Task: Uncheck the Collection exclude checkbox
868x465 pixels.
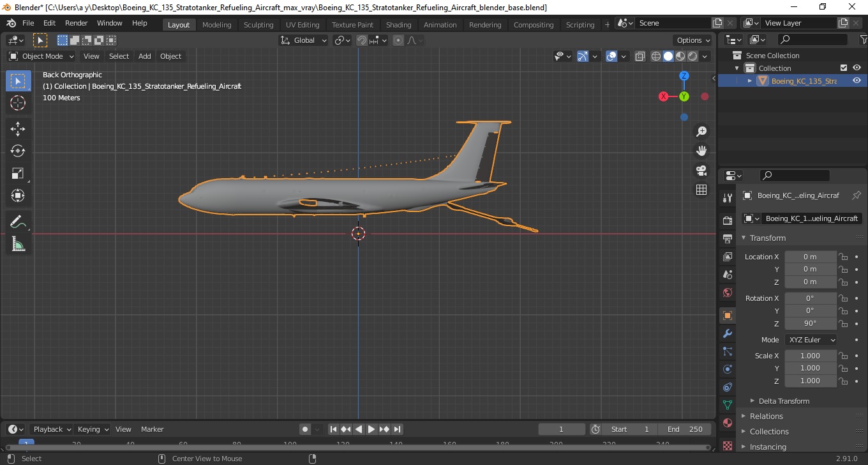Action: pyautogui.click(x=844, y=68)
